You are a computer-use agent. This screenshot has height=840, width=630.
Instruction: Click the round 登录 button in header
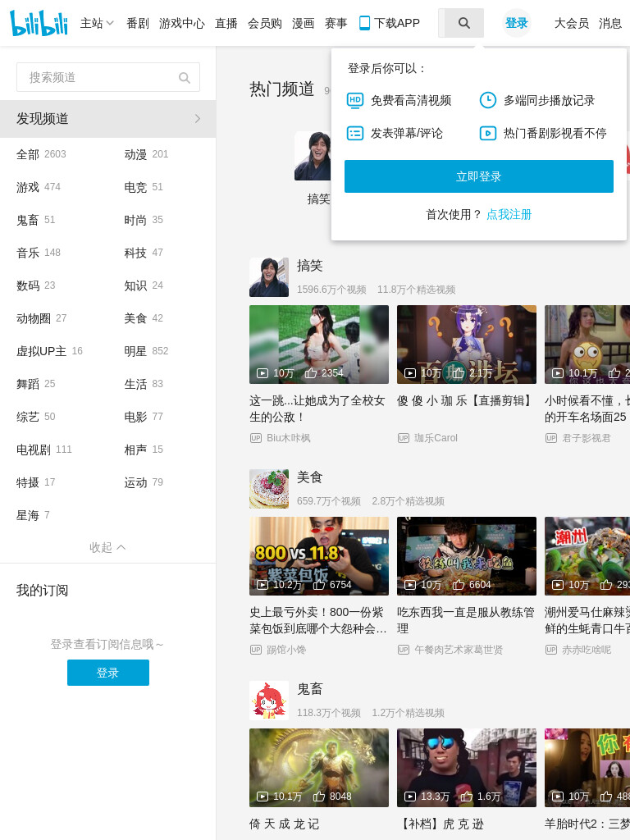517,23
